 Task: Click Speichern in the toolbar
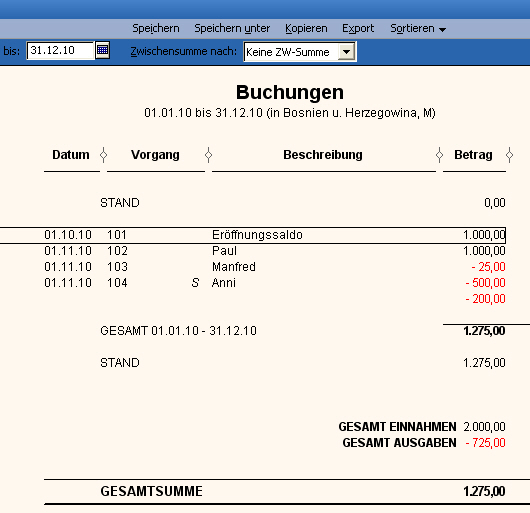point(156,28)
